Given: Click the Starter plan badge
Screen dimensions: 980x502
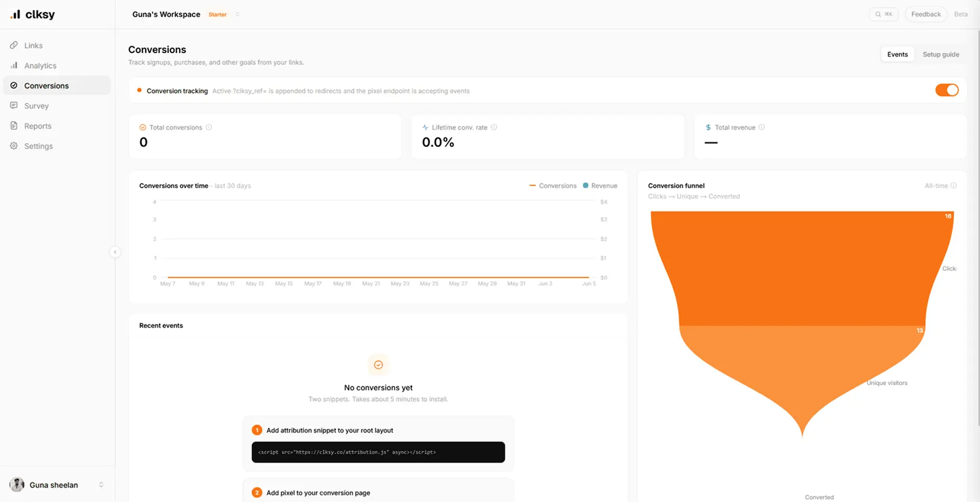Looking at the screenshot, I should (217, 15).
